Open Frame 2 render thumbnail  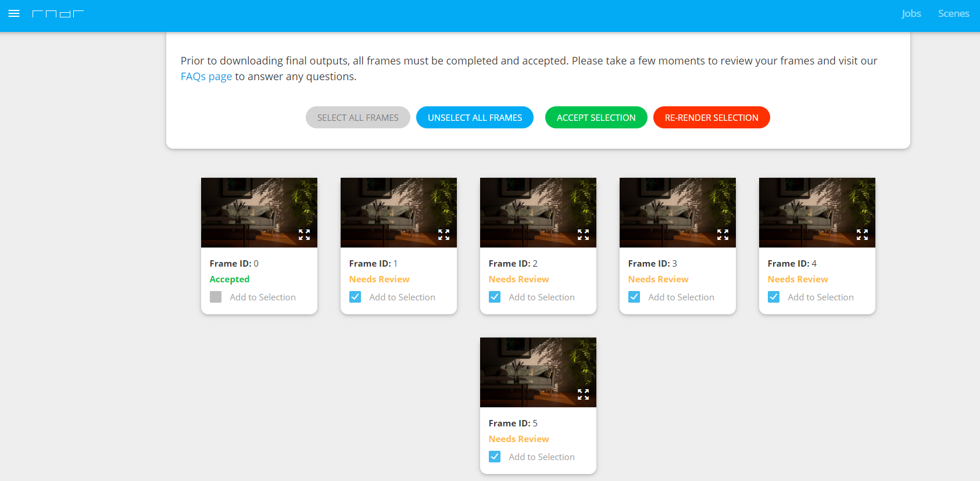pos(538,213)
